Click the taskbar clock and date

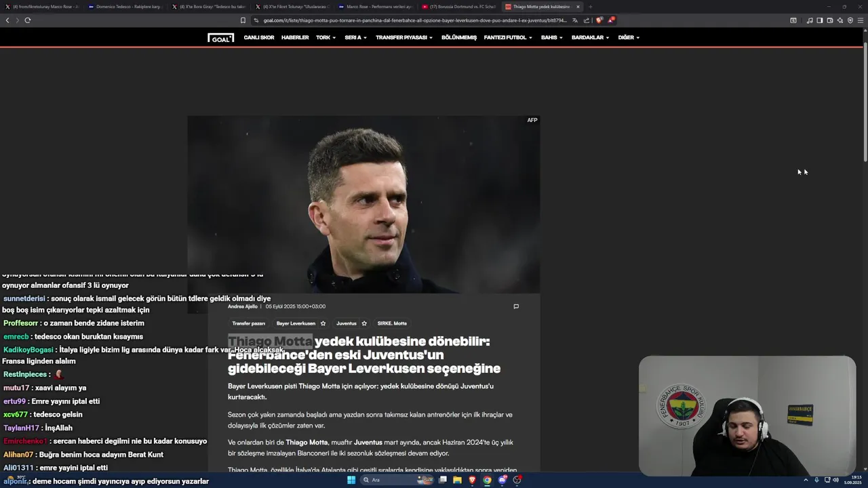(x=854, y=480)
